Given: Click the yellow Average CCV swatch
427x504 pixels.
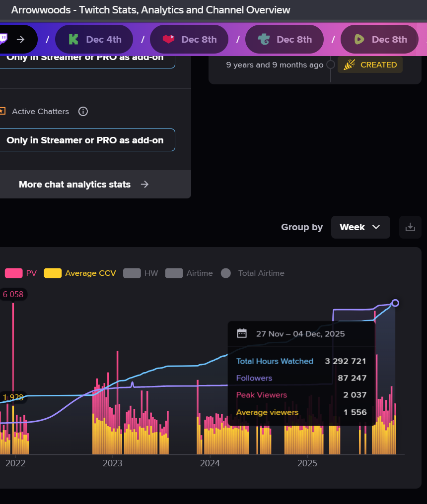Looking at the screenshot, I should (x=53, y=273).
